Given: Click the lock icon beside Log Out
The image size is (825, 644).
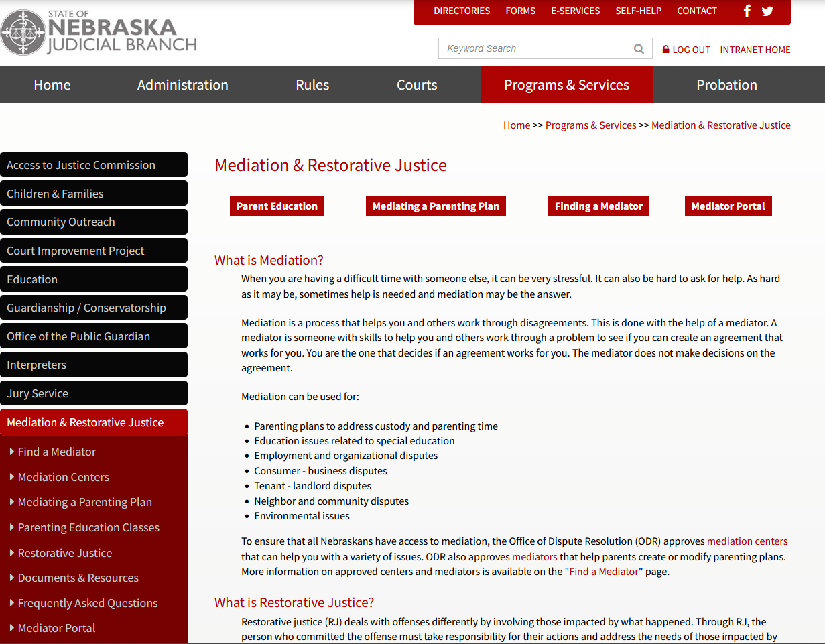Looking at the screenshot, I should pos(665,50).
